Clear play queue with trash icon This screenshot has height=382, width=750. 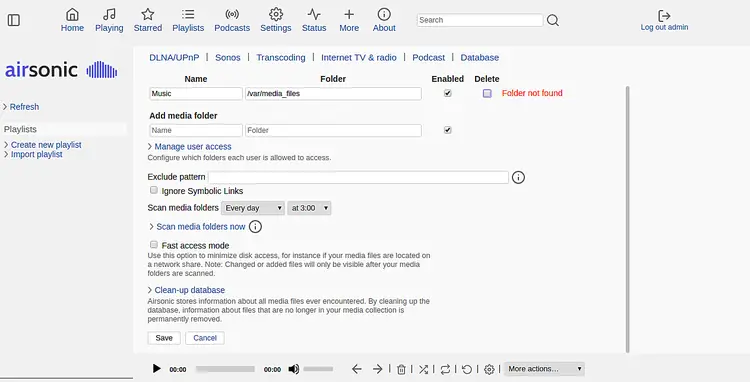[x=401, y=369]
